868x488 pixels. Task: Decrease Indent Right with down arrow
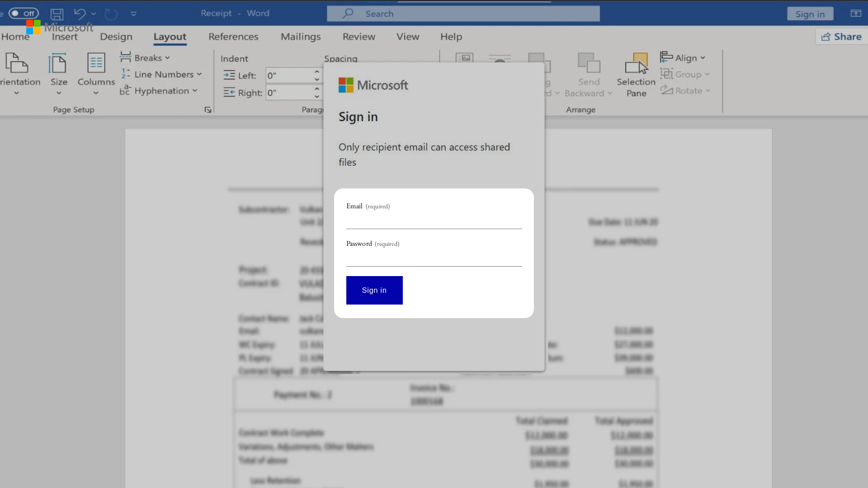click(317, 97)
